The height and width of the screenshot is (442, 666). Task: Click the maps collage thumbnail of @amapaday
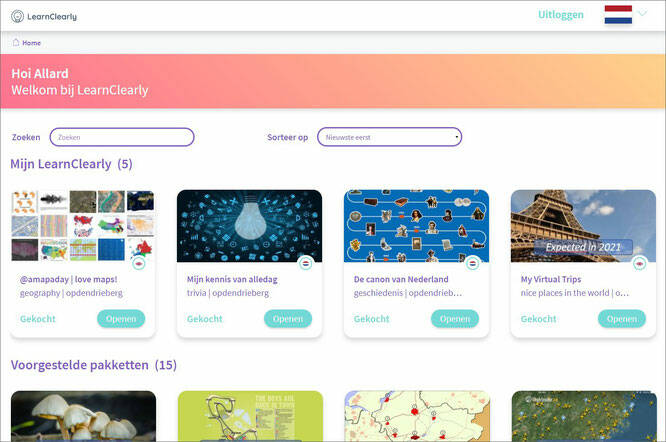click(83, 226)
